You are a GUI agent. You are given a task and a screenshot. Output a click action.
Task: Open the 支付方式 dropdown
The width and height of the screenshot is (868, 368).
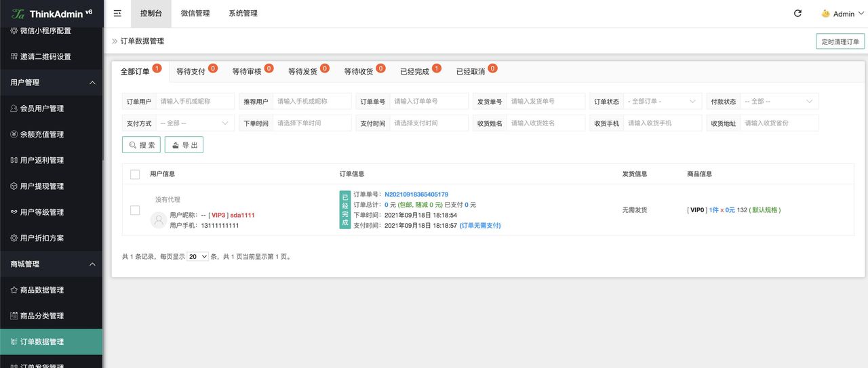(x=195, y=123)
